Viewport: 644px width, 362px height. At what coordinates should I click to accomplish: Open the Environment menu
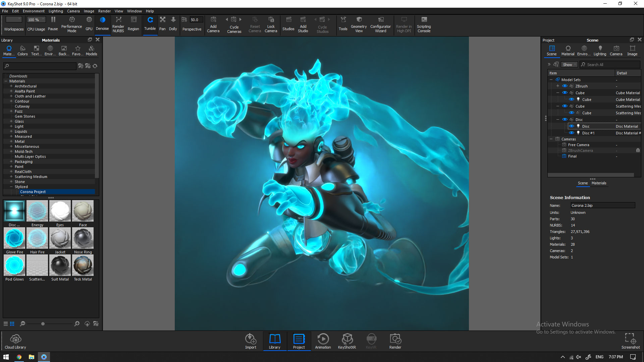tap(34, 11)
